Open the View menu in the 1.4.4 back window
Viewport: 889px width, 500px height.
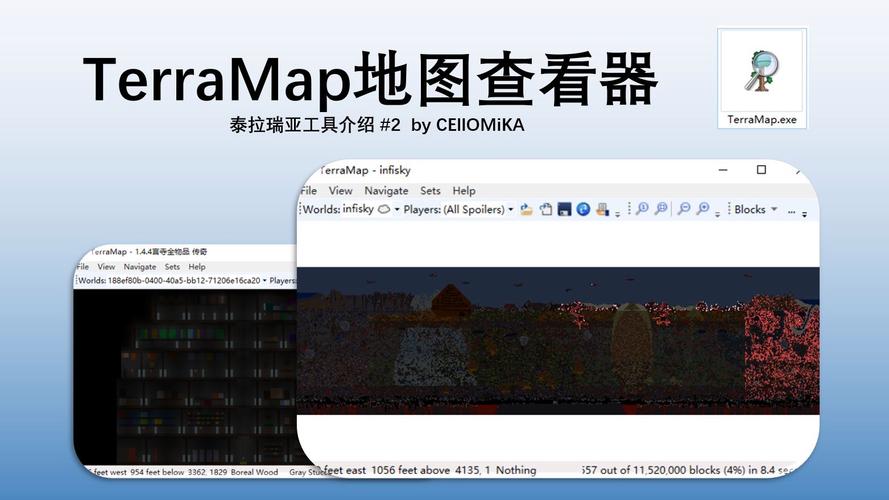[x=106, y=266]
